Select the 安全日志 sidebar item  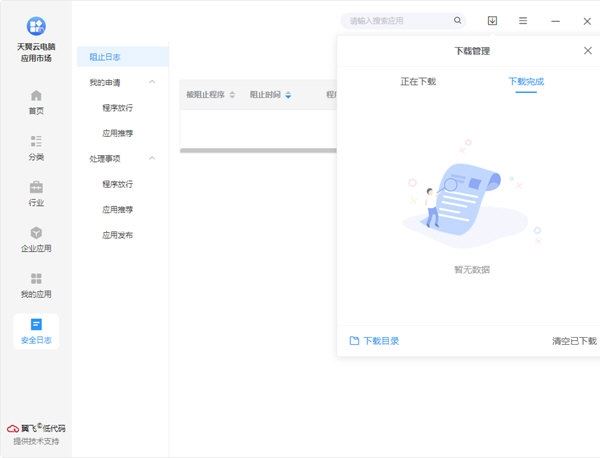[36, 331]
